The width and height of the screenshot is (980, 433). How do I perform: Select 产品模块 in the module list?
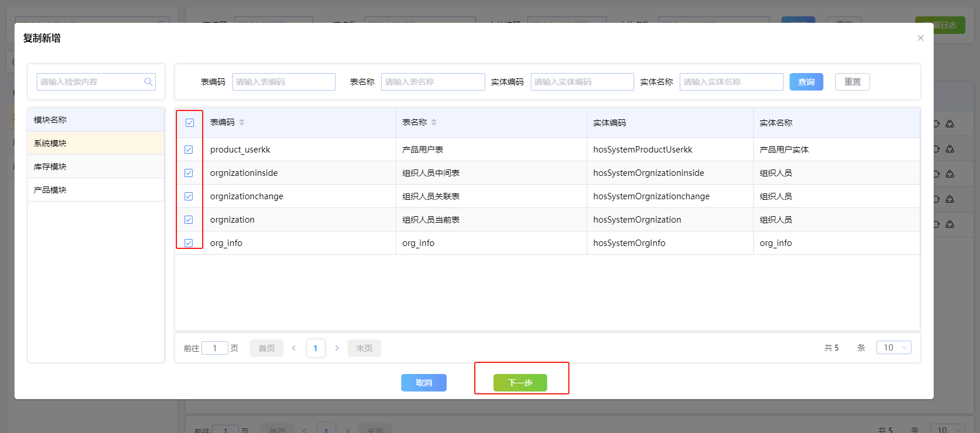pos(96,190)
